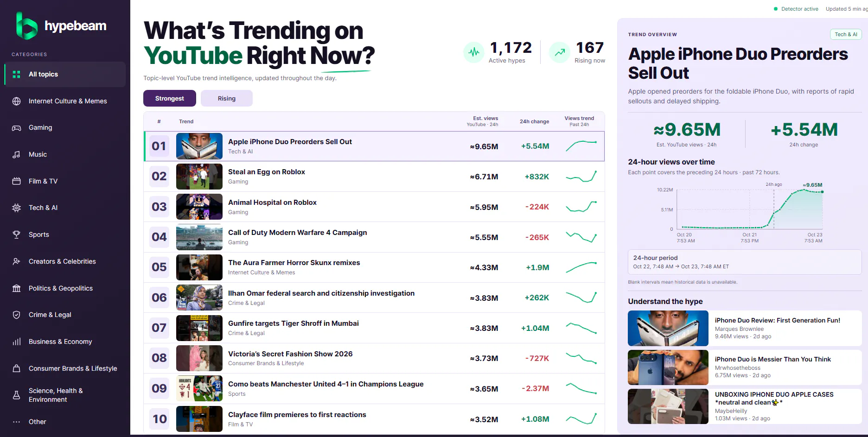Open Victoria's Secret Fashion Show 2026 trend

(x=374, y=358)
